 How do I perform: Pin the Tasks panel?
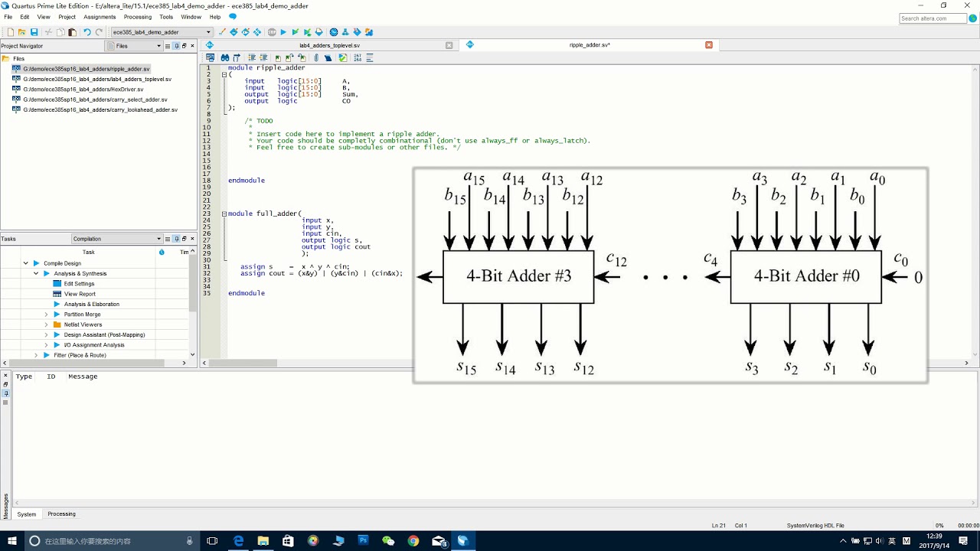pyautogui.click(x=176, y=239)
